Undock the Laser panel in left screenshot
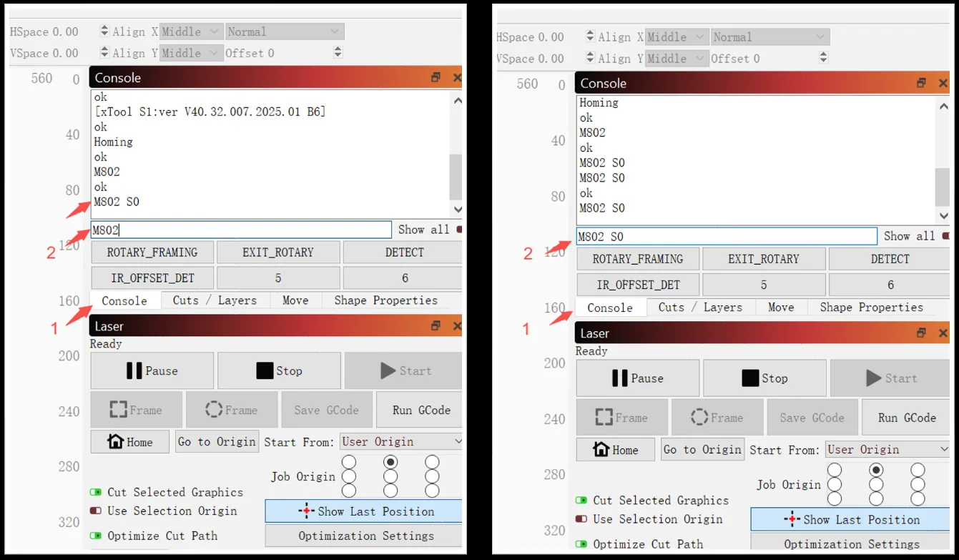Screen dimensions: 959x560 point(436,325)
